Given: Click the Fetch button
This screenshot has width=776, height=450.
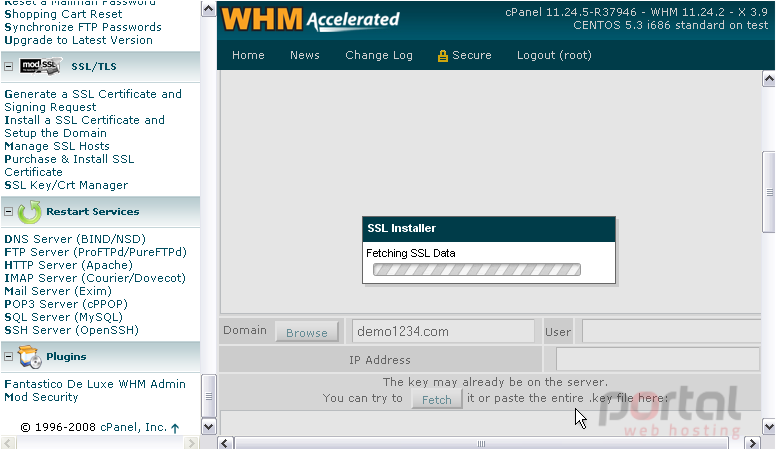Looking at the screenshot, I should point(436,399).
